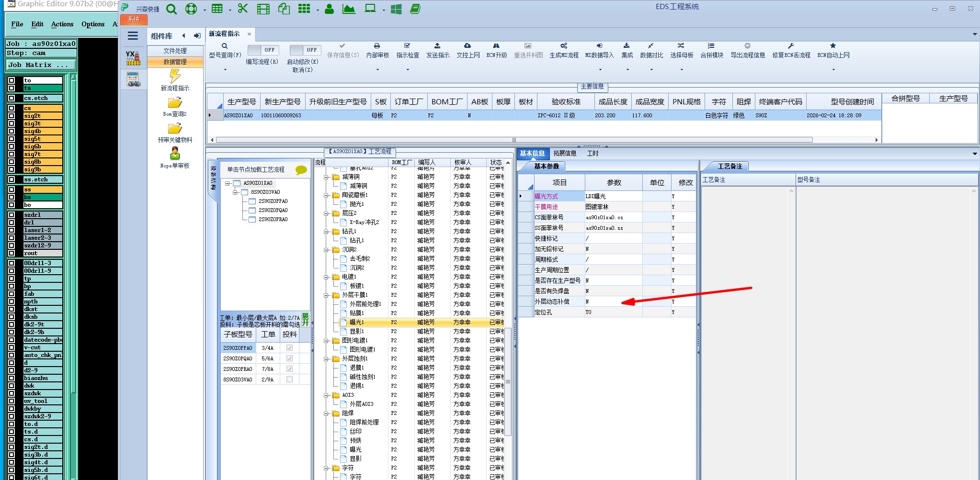Click 文控上网 cloud tool

[x=468, y=51]
